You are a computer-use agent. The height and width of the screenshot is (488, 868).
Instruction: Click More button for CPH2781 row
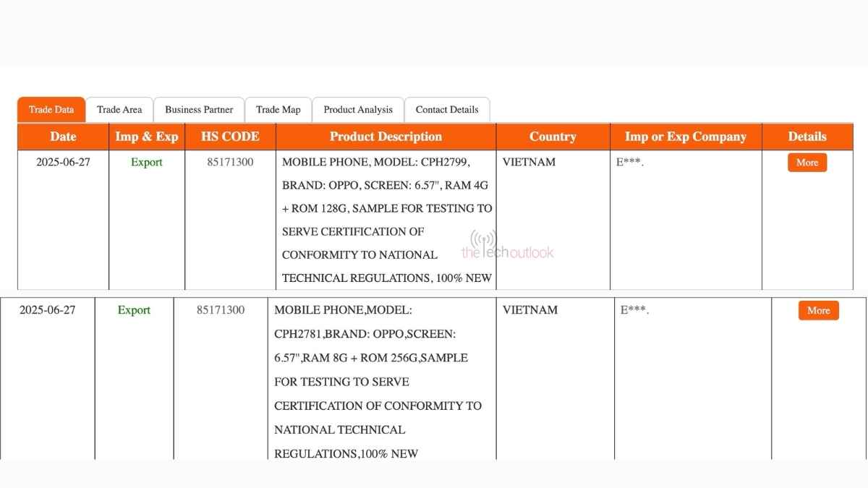click(818, 310)
